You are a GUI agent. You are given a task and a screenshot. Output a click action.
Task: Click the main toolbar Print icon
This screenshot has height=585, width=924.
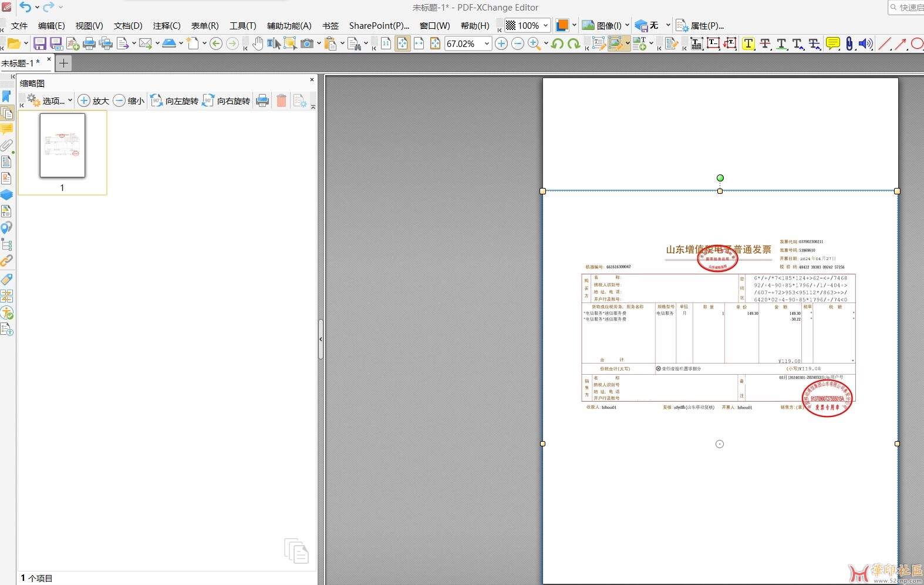point(89,43)
